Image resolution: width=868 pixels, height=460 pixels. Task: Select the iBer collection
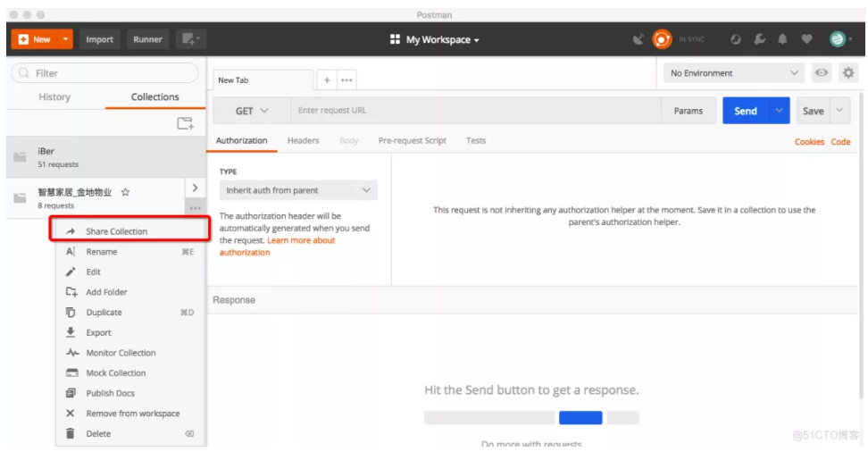point(105,157)
